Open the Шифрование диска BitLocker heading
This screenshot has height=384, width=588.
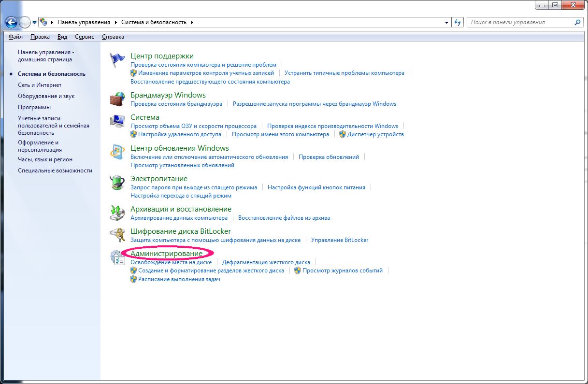click(181, 231)
